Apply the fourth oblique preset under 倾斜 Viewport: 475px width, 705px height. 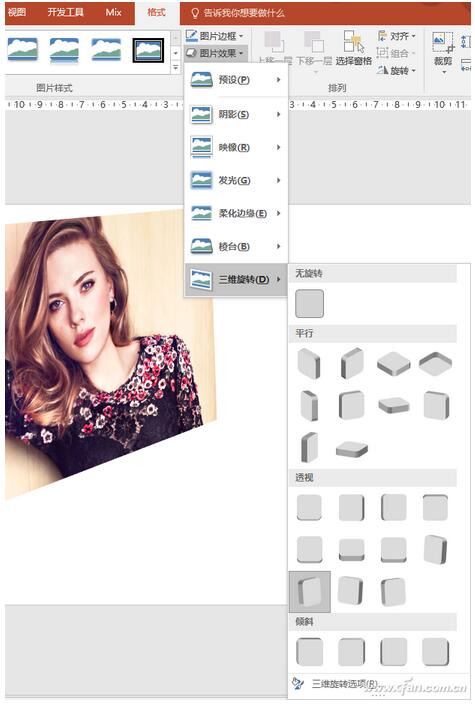[435, 651]
